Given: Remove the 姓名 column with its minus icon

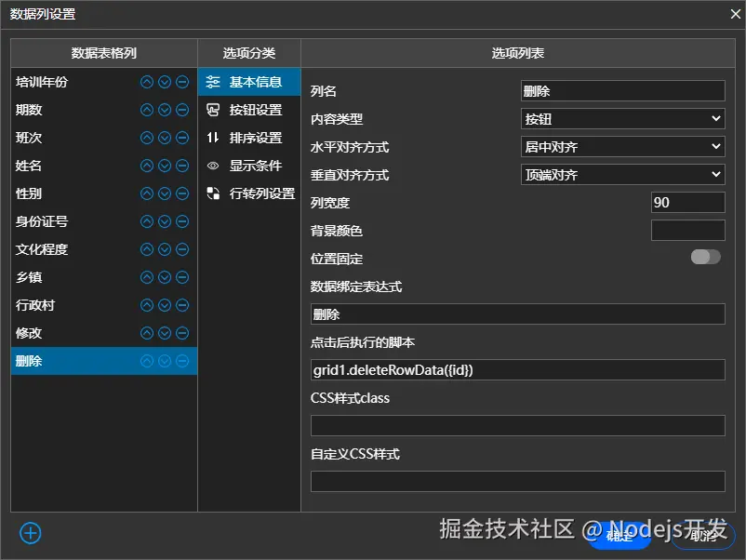Looking at the screenshot, I should click(x=180, y=166).
